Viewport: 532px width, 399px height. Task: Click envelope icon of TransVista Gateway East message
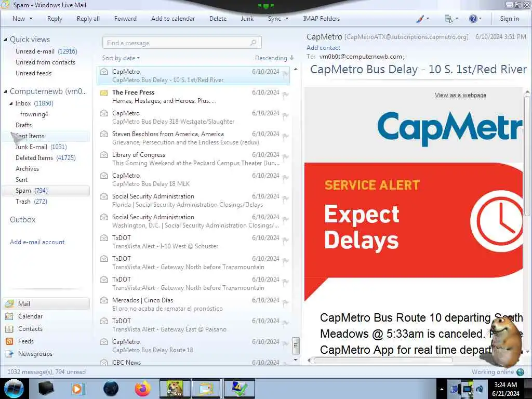tap(104, 321)
